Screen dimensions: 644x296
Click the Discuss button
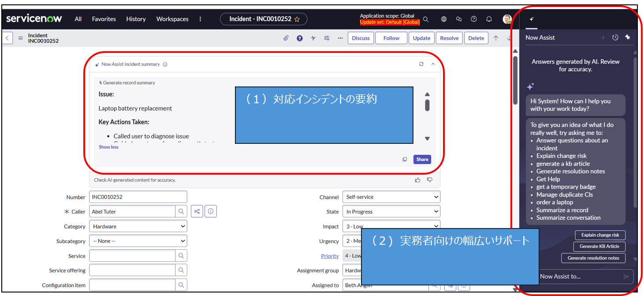[x=361, y=38]
